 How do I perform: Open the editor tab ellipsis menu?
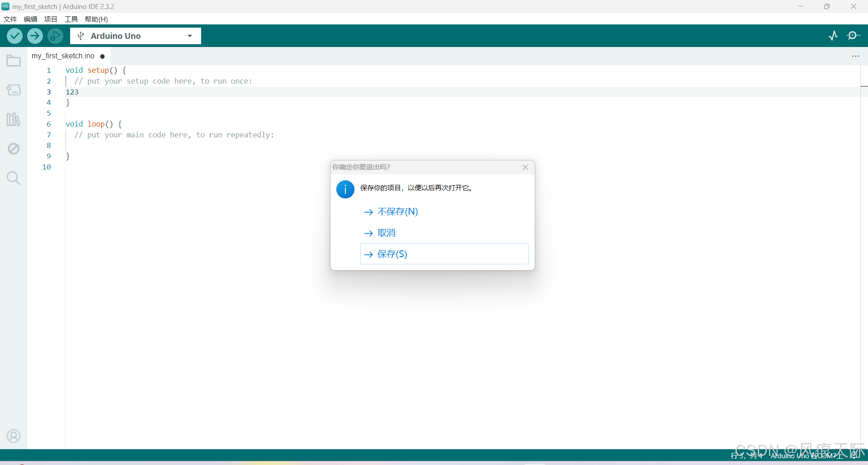pyautogui.click(x=856, y=56)
